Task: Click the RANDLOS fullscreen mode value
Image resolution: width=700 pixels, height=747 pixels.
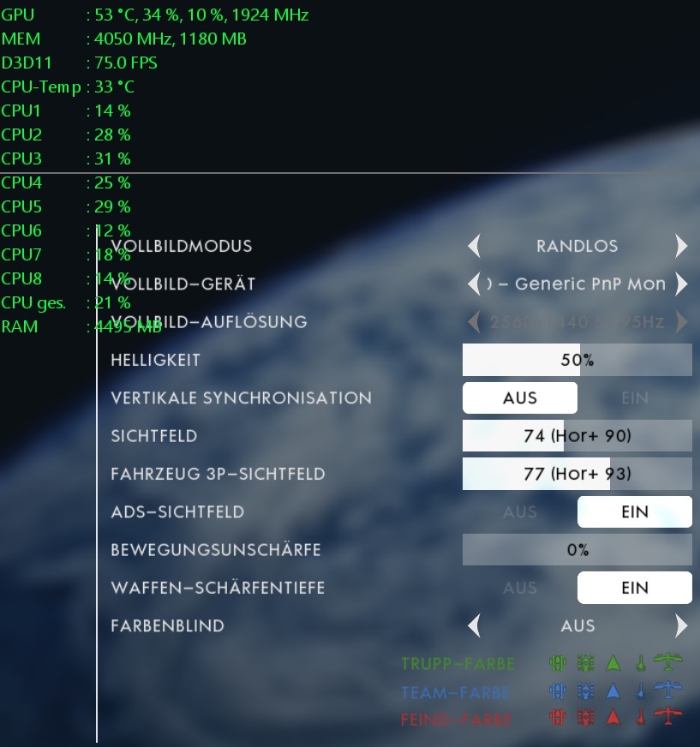Action: point(577,246)
